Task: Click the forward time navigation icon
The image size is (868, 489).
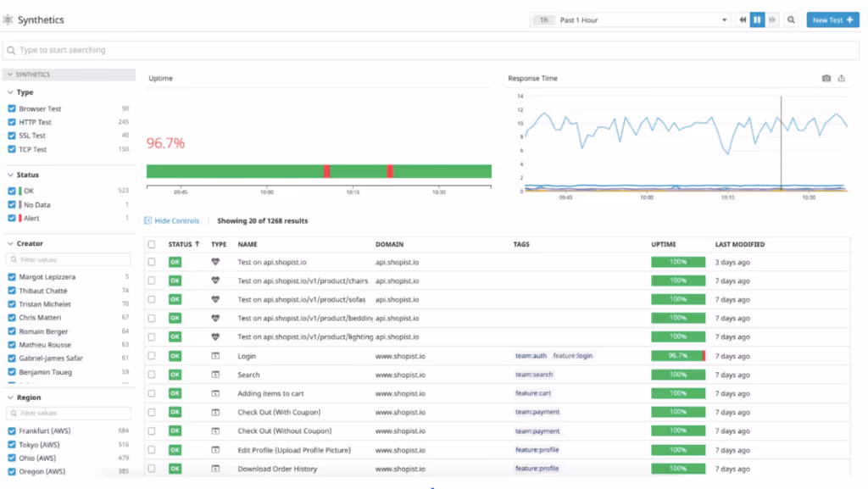Action: coord(772,19)
